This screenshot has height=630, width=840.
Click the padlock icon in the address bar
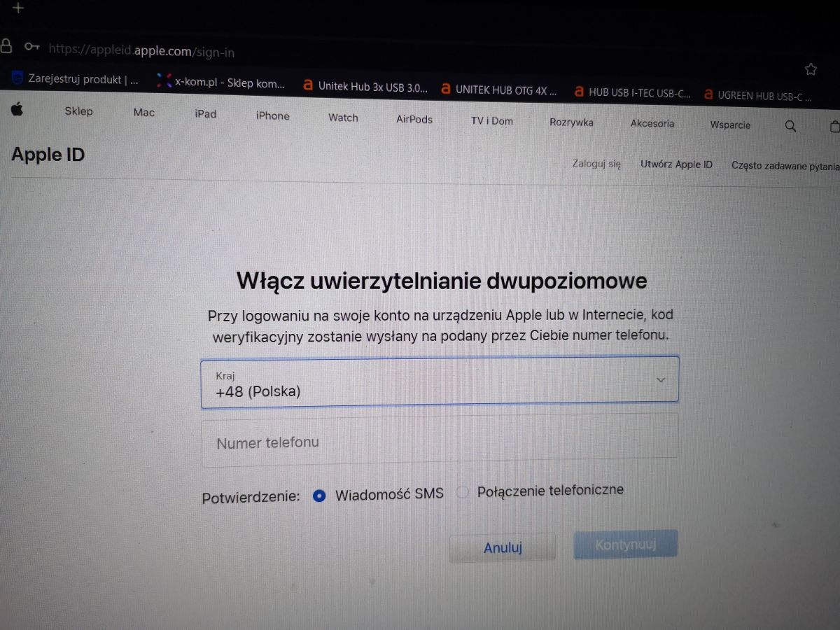[x=6, y=46]
